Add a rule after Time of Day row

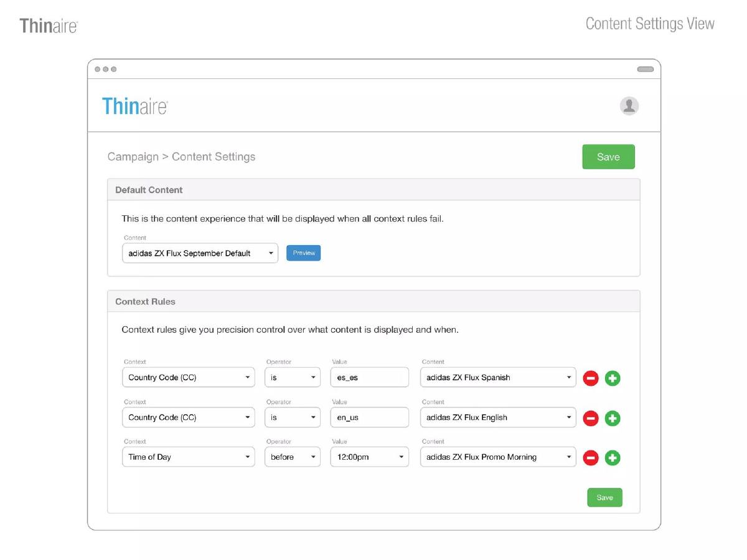coord(613,458)
